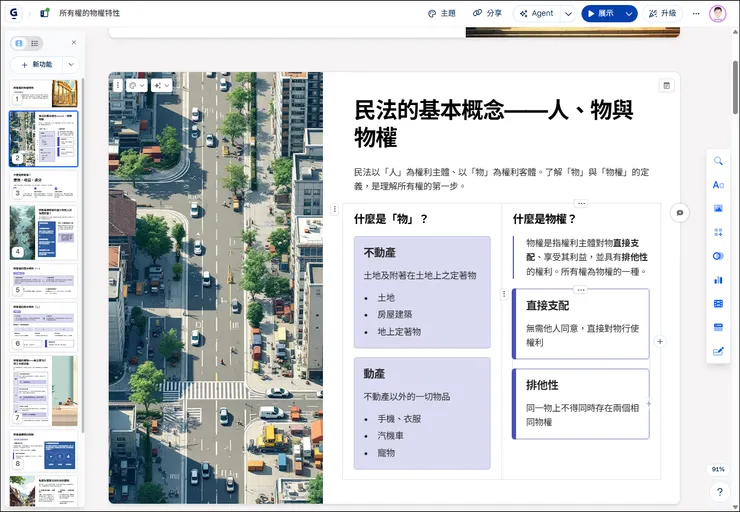Click the 91% zoom level indicator
This screenshot has height=512, width=740.
(x=718, y=469)
